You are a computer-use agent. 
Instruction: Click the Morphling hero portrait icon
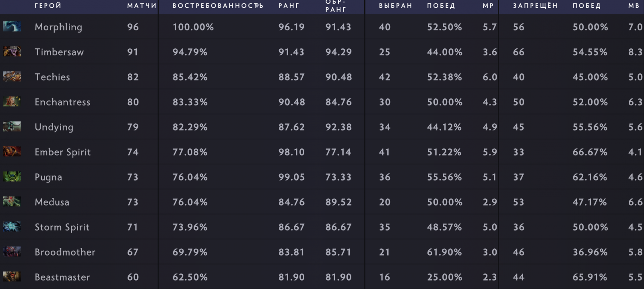[x=12, y=27]
